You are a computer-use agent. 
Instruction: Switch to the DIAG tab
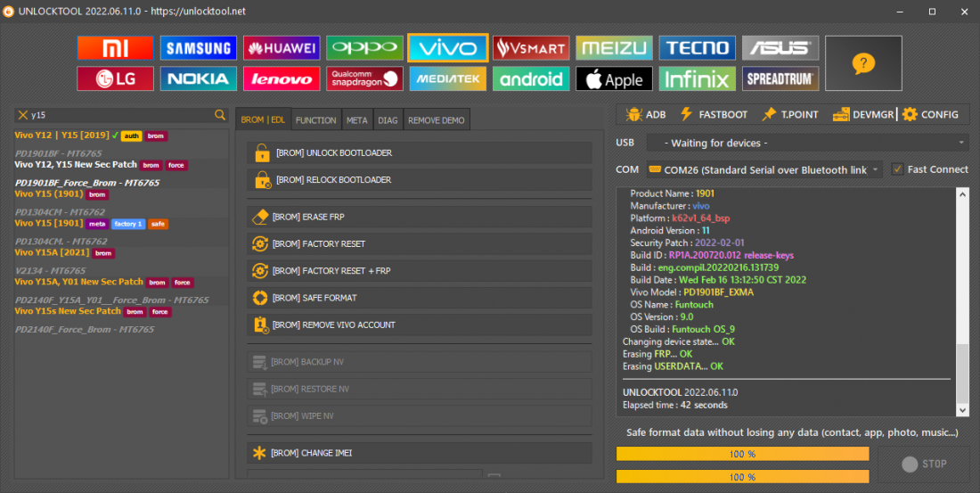click(x=388, y=120)
